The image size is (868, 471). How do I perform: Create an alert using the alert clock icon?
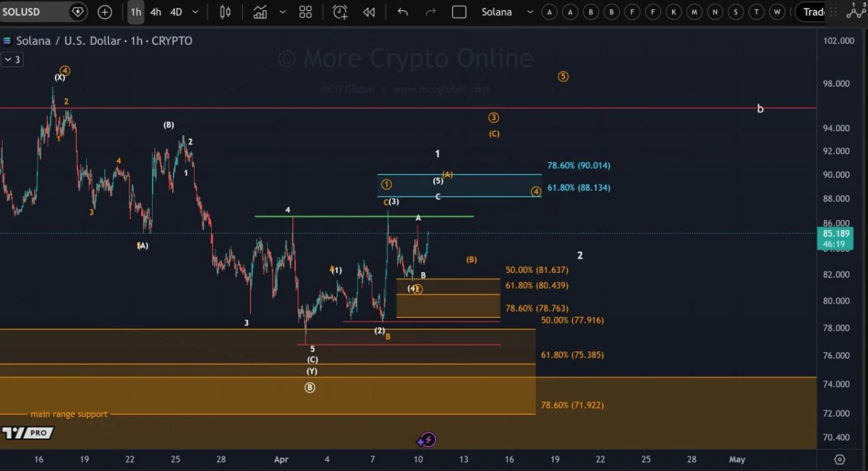[x=339, y=12]
